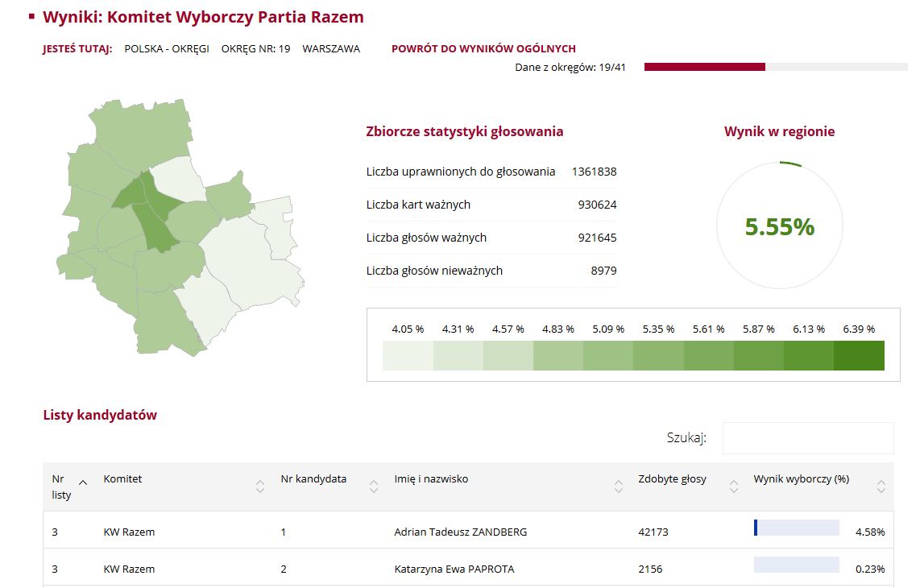Click KW Razem in Paprota's row
The height and width of the screenshot is (588, 920).
click(129, 569)
